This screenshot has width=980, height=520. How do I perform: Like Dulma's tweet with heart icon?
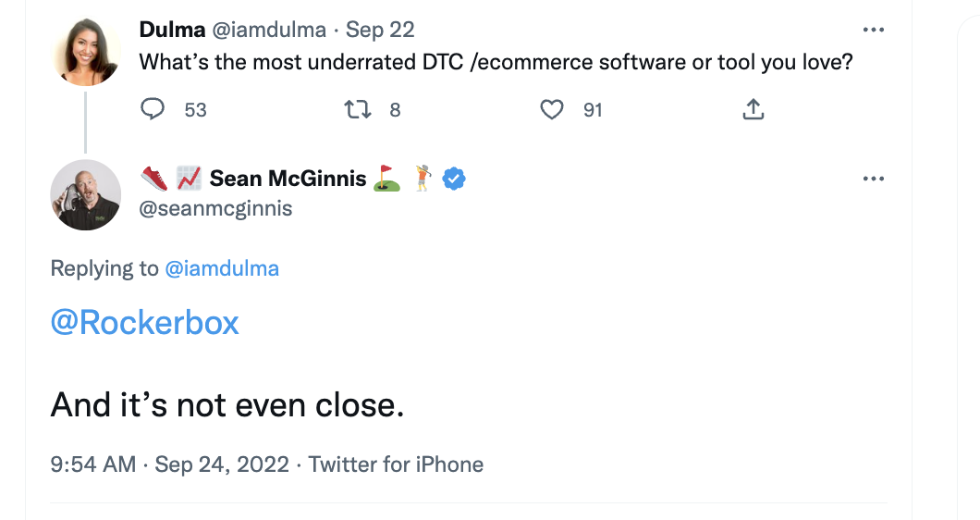(x=552, y=110)
